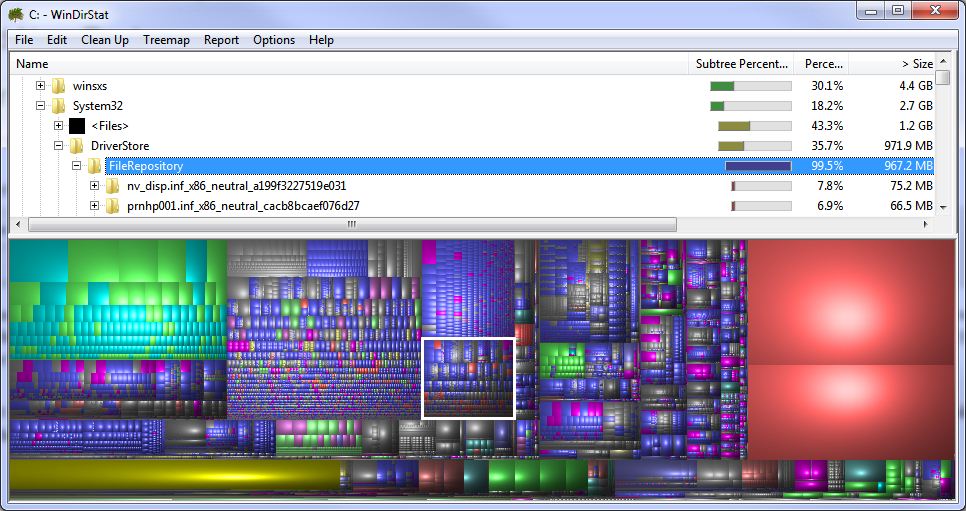This screenshot has height=511, width=966.
Task: Open the File menu
Action: (24, 40)
